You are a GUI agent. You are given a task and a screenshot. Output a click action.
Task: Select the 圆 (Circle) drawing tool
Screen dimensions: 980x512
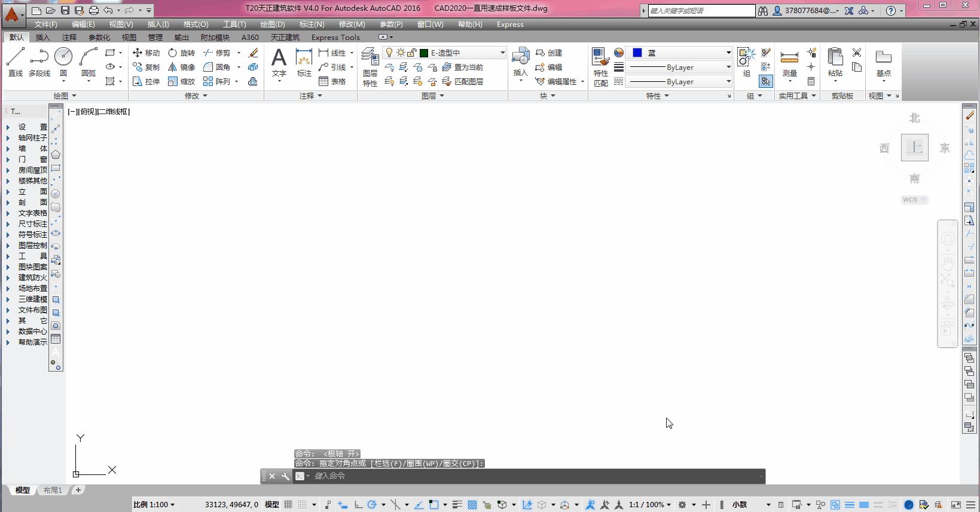tap(63, 62)
